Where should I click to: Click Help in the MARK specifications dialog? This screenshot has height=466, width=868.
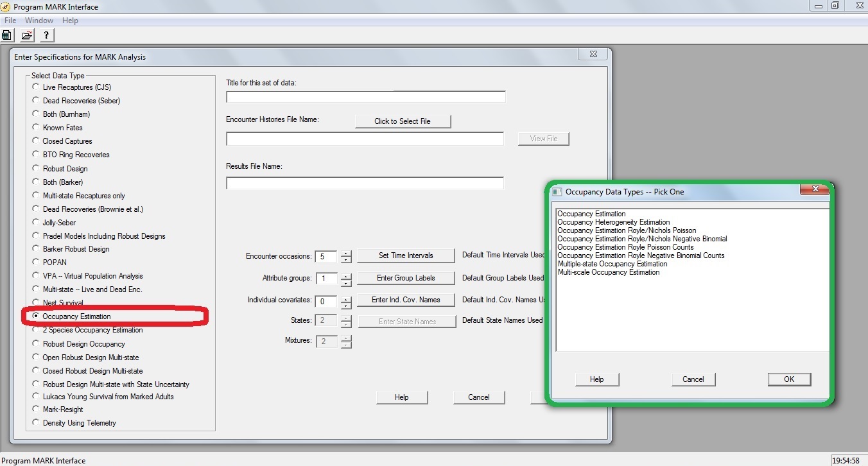[x=402, y=397]
